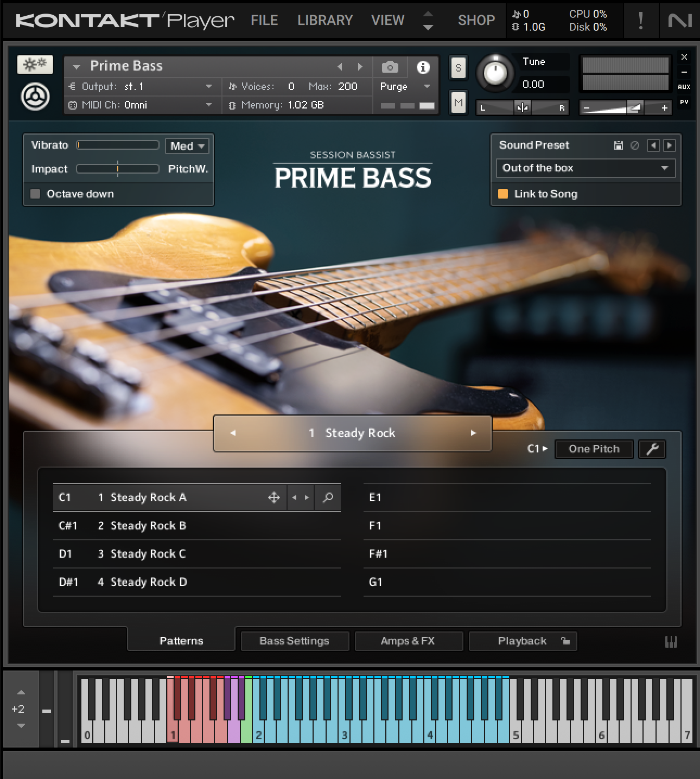The image size is (700, 779).
Task: Select next pattern arrow in Steady Rock A row
Action: [x=307, y=497]
